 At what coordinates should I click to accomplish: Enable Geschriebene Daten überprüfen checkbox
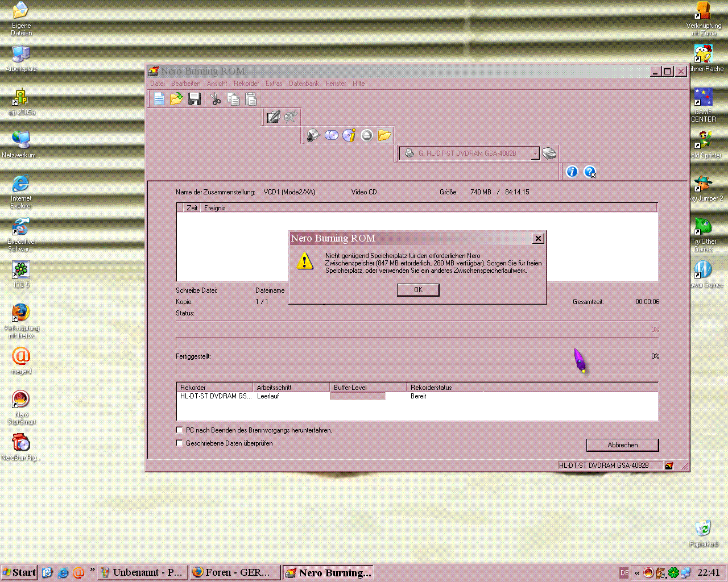180,443
